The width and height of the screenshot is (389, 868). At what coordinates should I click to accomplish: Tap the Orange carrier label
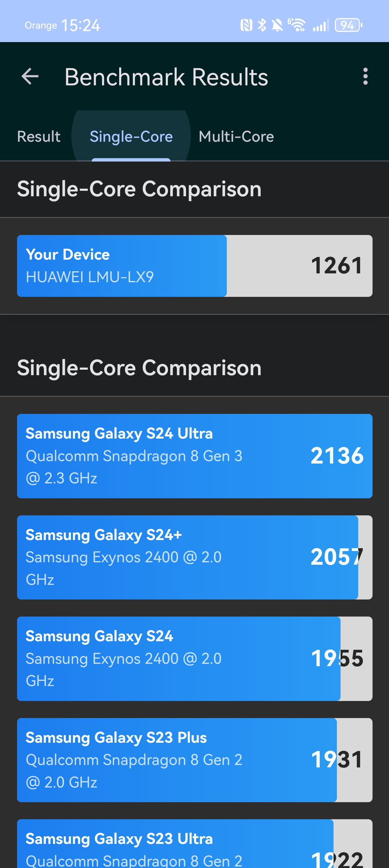[41, 26]
